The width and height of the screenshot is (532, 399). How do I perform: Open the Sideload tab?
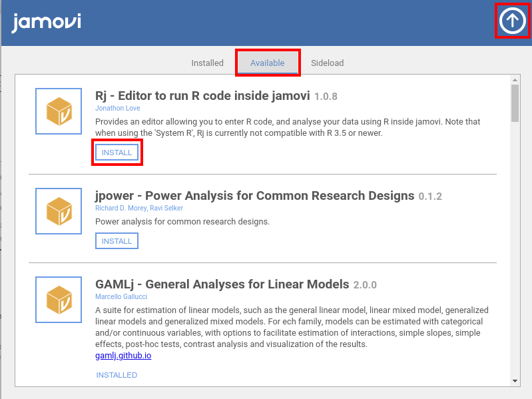328,63
